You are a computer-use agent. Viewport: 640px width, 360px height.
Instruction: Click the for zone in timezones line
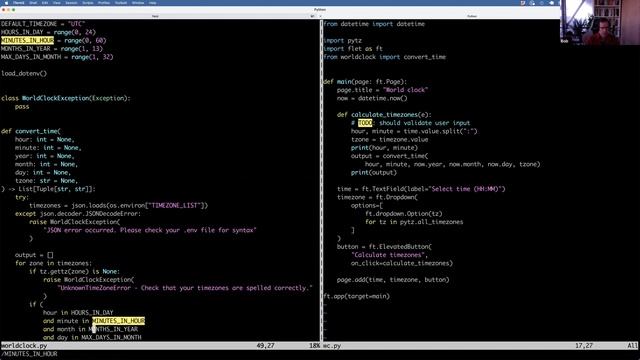coord(53,263)
